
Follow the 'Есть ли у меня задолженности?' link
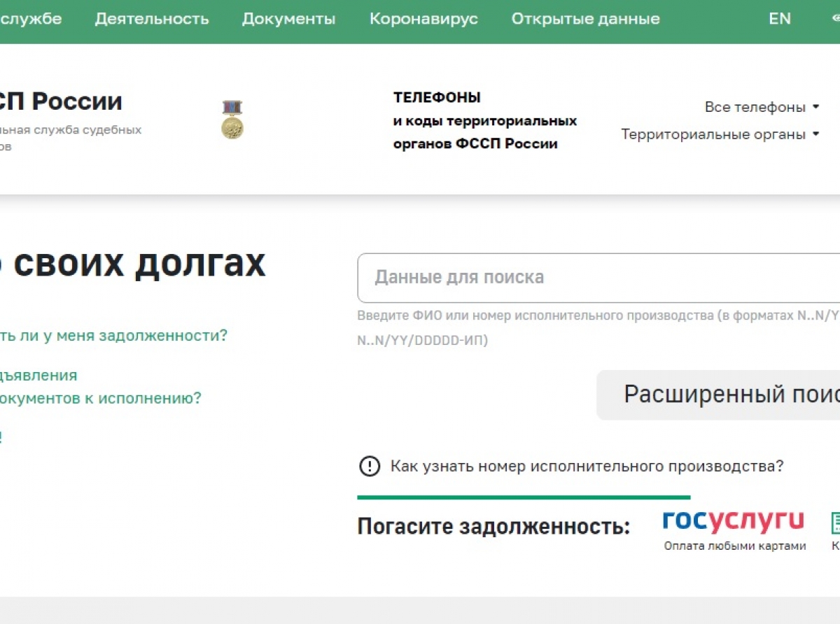[113, 336]
